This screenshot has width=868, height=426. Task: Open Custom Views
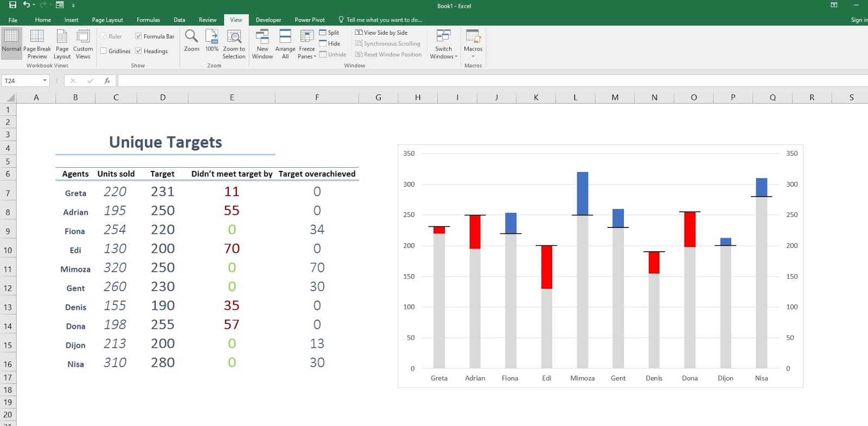tap(83, 43)
